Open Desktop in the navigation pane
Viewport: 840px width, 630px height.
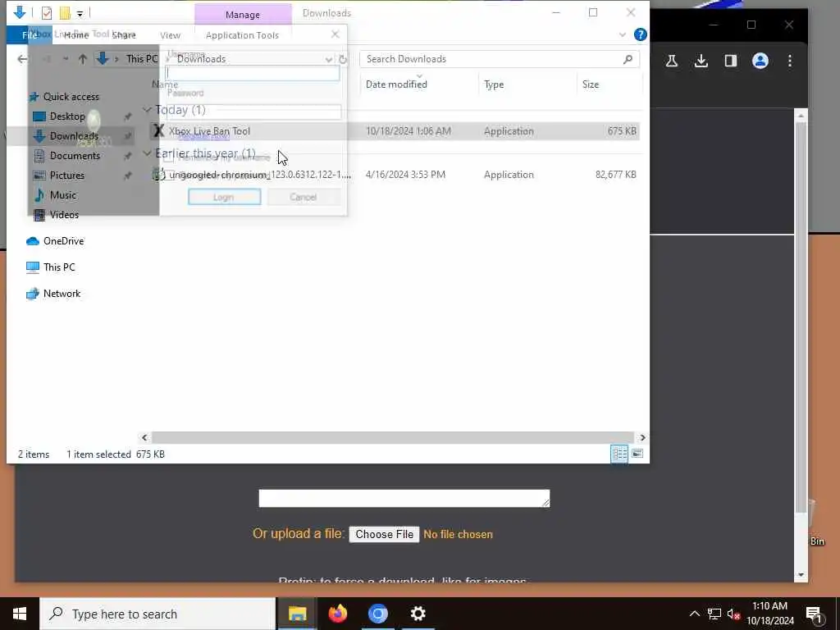tap(67, 116)
